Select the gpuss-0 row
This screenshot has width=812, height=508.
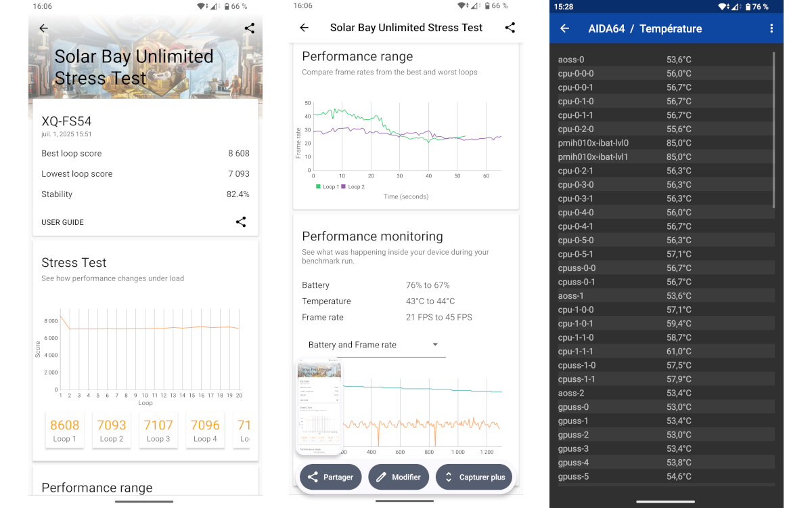(664, 407)
